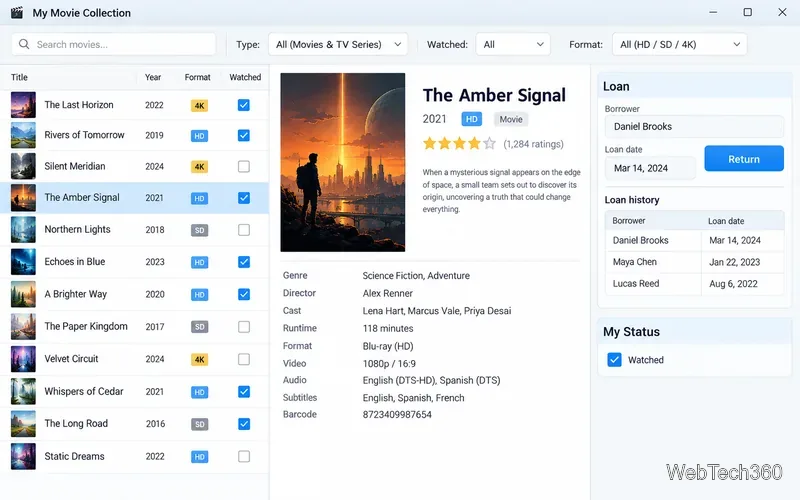Click the Movie type badge in details
800x500 pixels.
click(511, 119)
